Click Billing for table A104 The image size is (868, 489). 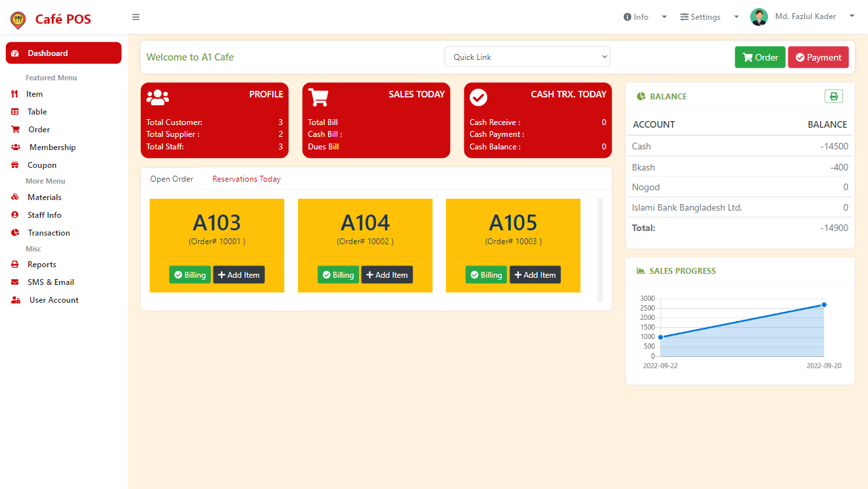pos(338,275)
